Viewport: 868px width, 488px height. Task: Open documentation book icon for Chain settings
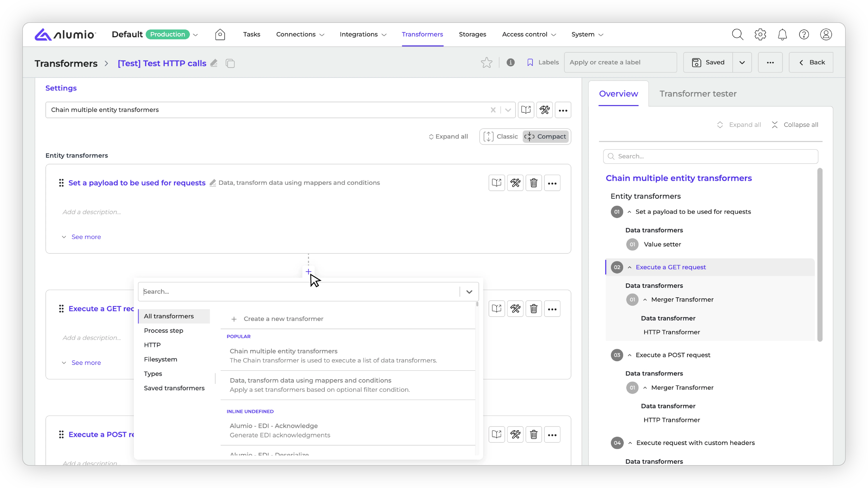pos(526,110)
